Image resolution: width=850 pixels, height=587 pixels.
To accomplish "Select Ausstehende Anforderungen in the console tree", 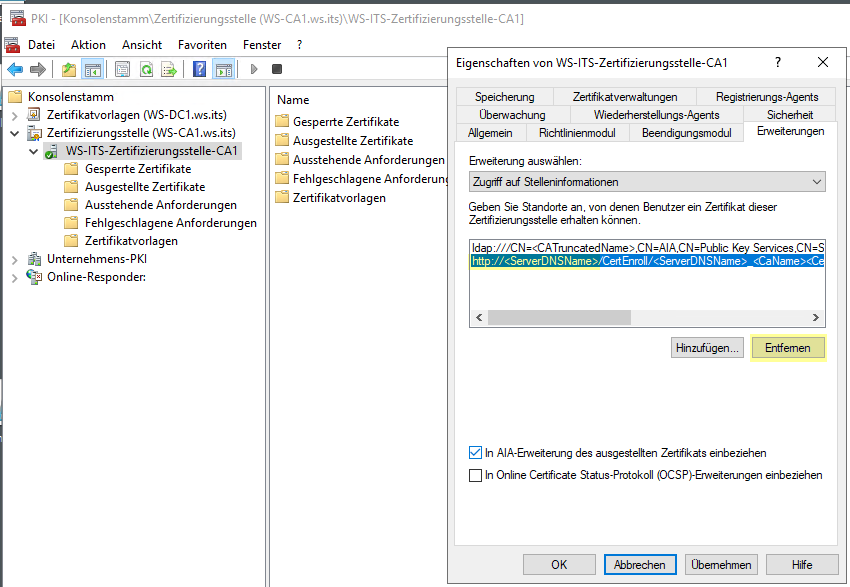I will [160, 205].
